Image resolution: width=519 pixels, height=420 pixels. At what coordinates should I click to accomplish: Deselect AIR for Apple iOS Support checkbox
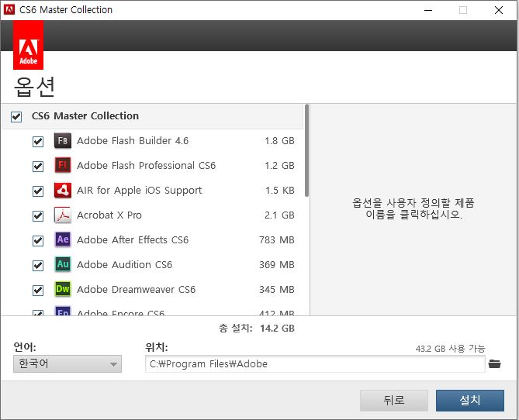38,191
